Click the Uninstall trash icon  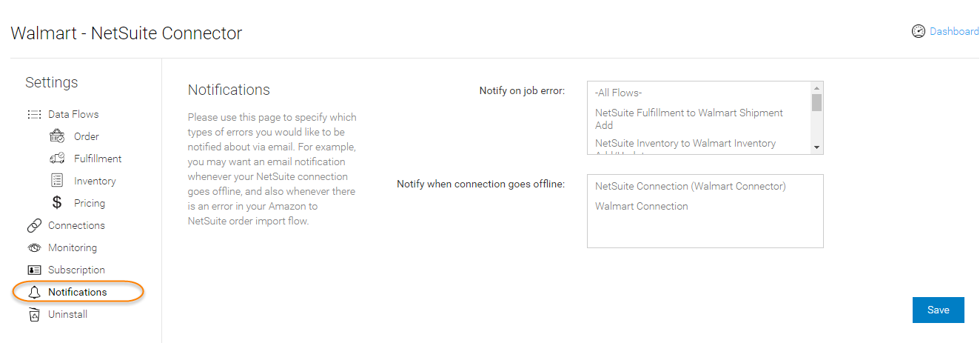(x=34, y=315)
